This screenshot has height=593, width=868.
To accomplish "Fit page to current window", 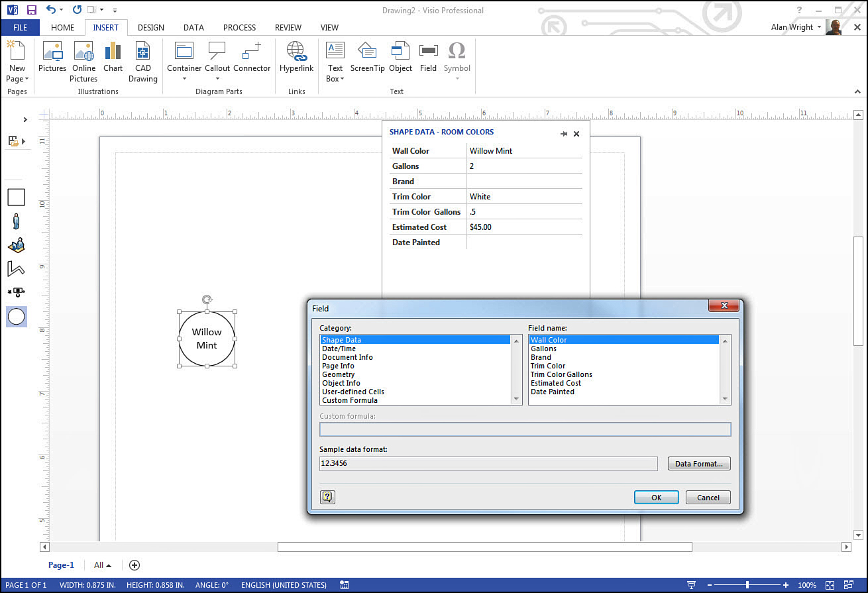I will click(x=830, y=586).
